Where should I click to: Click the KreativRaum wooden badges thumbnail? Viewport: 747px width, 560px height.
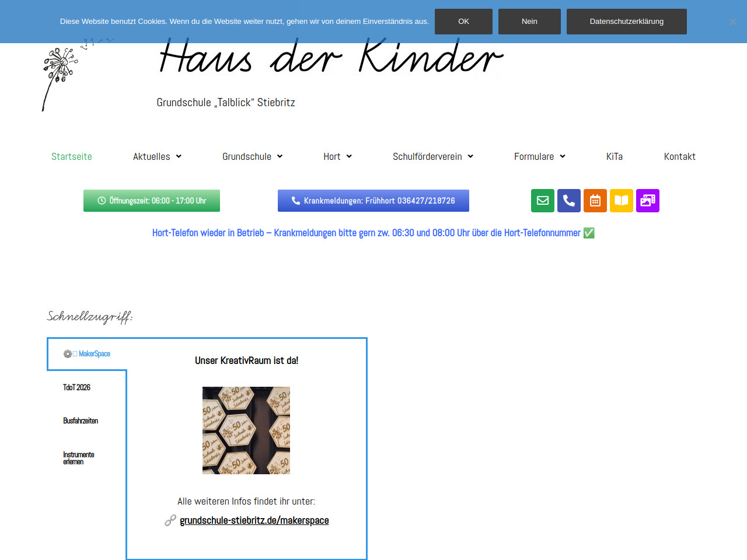tap(246, 430)
